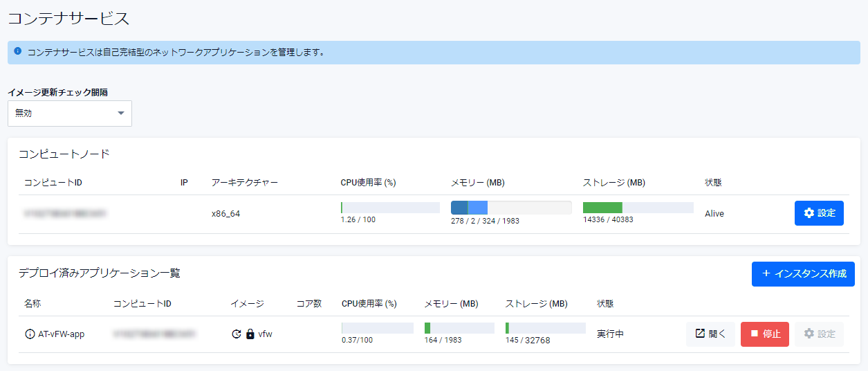The height and width of the screenshot is (371, 868).
Task: Click the compute node storage usage bar
Action: pyautogui.click(x=638, y=208)
